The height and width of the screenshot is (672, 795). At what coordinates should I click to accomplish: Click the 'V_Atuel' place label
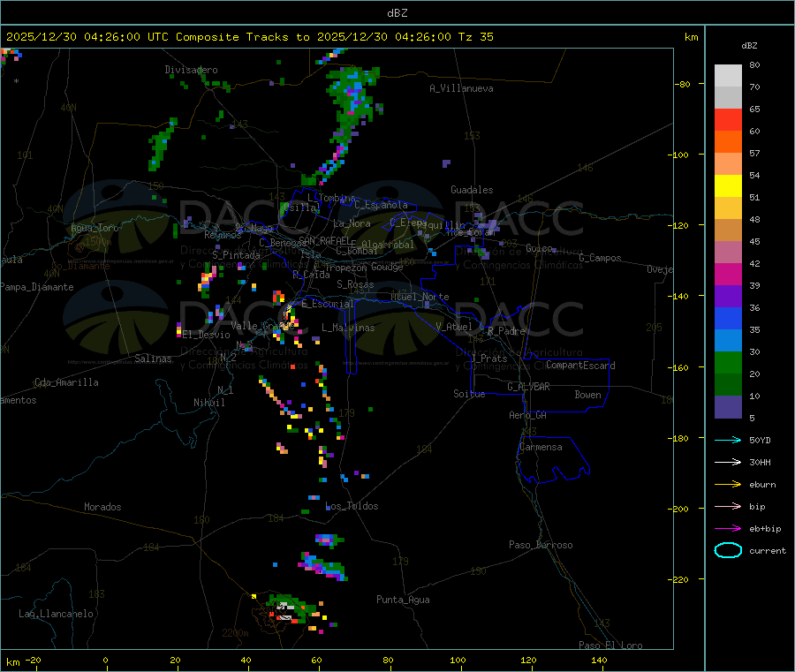pyautogui.click(x=454, y=327)
